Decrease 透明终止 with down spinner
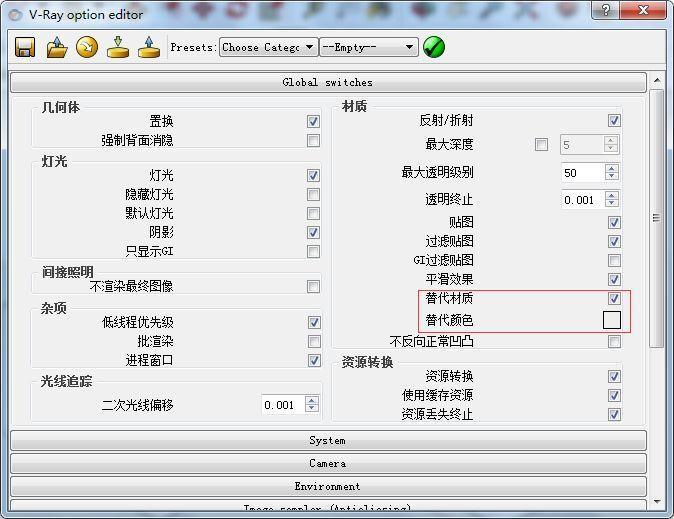Viewport: 674px width, 519px height. [x=612, y=203]
